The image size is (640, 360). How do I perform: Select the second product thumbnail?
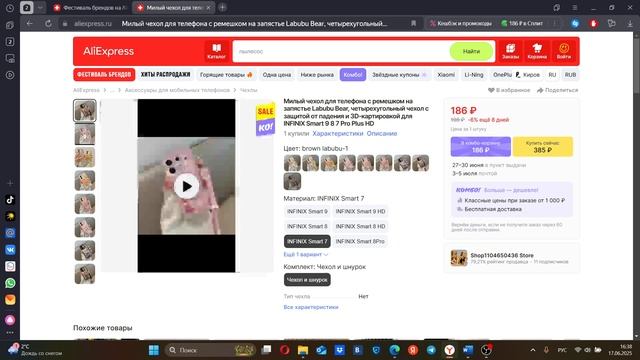click(85, 134)
